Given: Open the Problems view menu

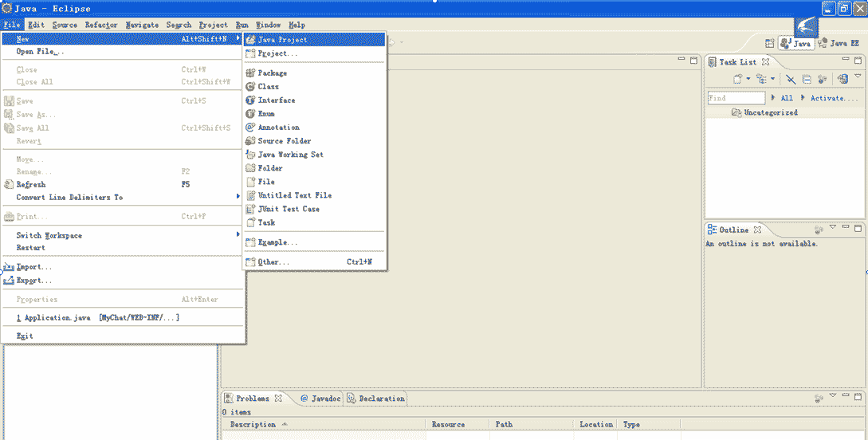Looking at the screenshot, I should pyautogui.click(x=833, y=395).
